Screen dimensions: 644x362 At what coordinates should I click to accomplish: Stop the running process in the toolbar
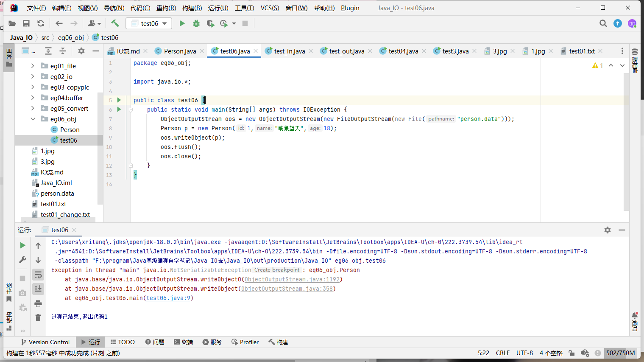(245, 23)
